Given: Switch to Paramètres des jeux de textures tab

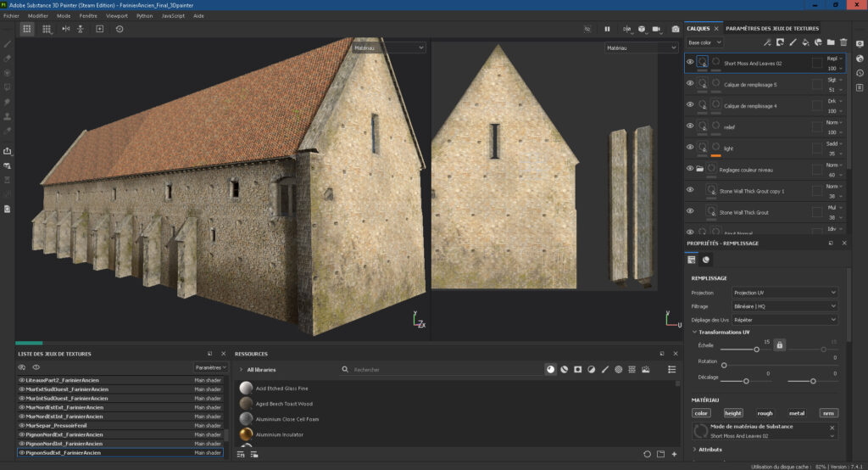Looking at the screenshot, I should (x=771, y=28).
